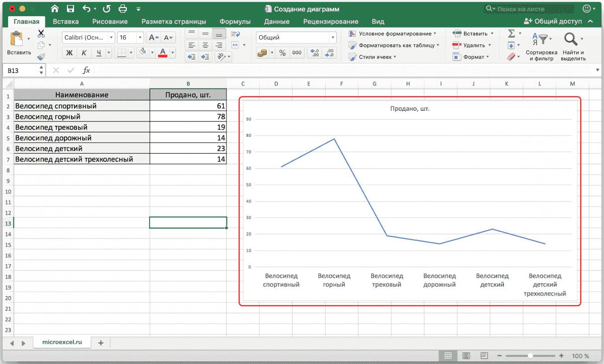Switch to the 'Вставка' ribbon tab

point(65,22)
